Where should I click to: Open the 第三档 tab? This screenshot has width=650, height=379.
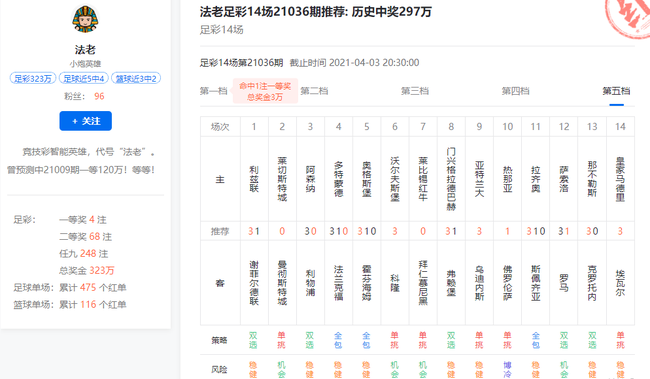pos(415,91)
